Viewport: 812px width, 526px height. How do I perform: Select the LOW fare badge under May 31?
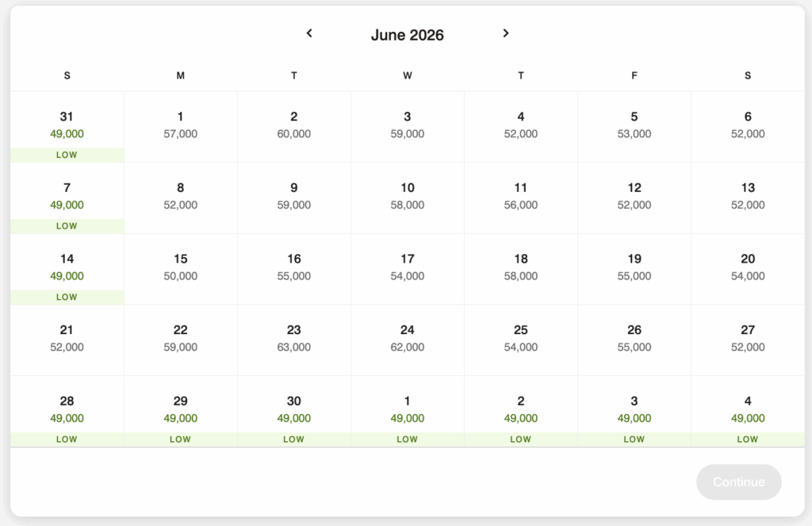(x=67, y=155)
